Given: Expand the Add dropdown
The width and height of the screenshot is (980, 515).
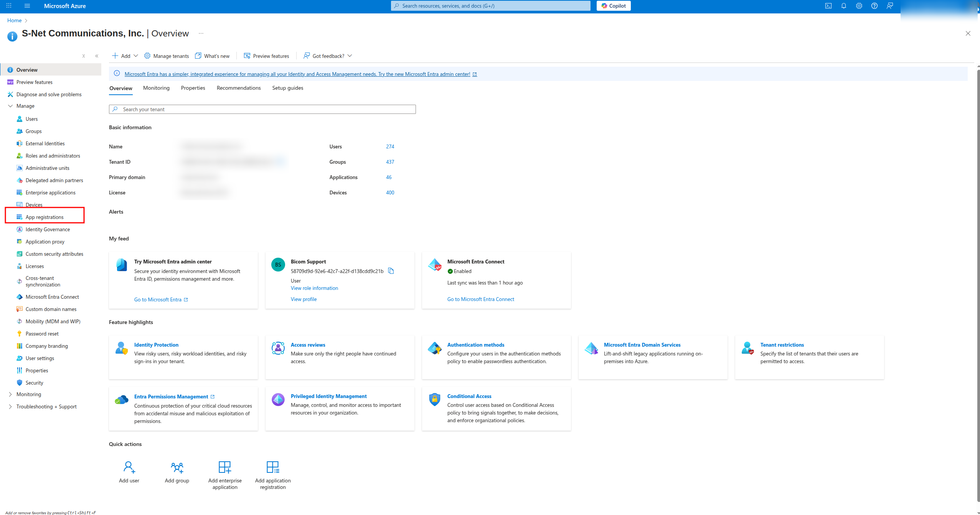Looking at the screenshot, I should coord(125,56).
